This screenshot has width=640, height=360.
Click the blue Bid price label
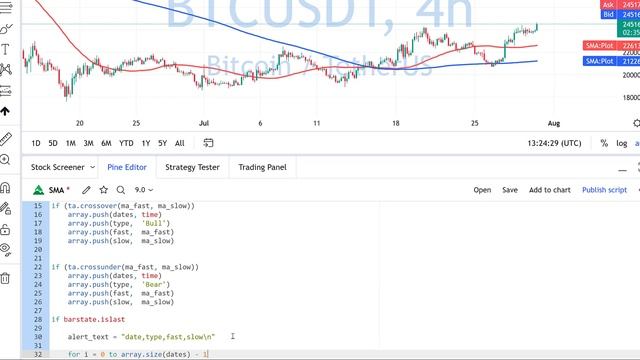click(x=620, y=14)
